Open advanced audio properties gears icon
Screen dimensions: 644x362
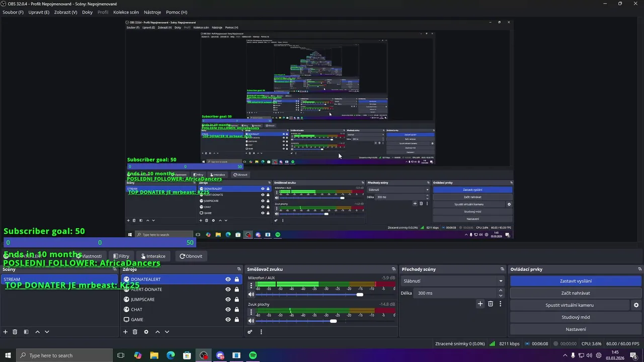(x=250, y=332)
